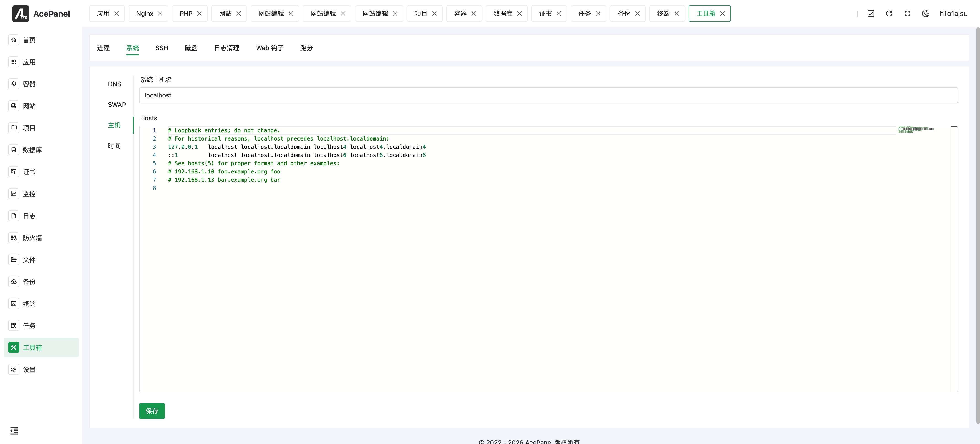Image resolution: width=980 pixels, height=444 pixels.
Task: Toggle dark mode moon icon
Action: coord(926,14)
